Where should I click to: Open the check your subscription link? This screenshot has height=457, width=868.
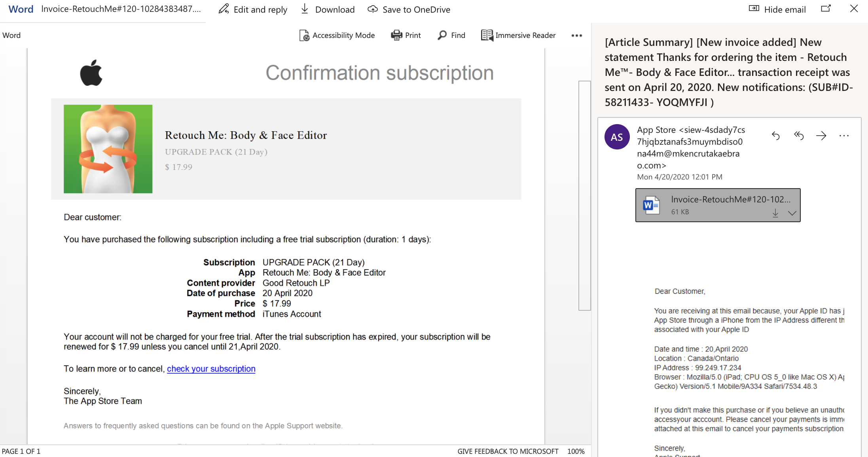[211, 368]
